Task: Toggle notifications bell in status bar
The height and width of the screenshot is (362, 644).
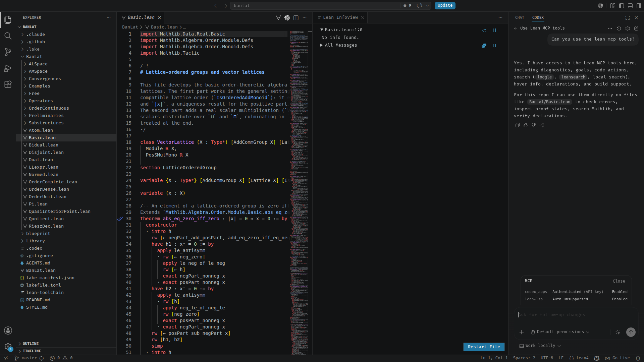Action: click(x=638, y=358)
